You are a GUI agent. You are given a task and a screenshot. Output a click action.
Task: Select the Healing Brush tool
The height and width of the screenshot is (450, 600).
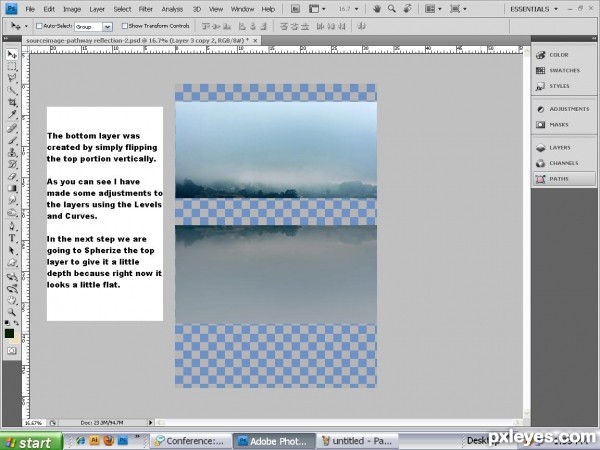[12, 128]
